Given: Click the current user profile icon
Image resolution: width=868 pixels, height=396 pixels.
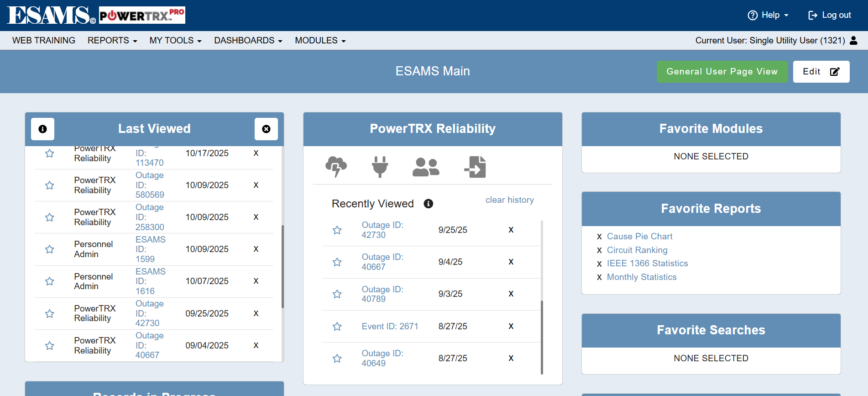Looking at the screenshot, I should coord(853,41).
